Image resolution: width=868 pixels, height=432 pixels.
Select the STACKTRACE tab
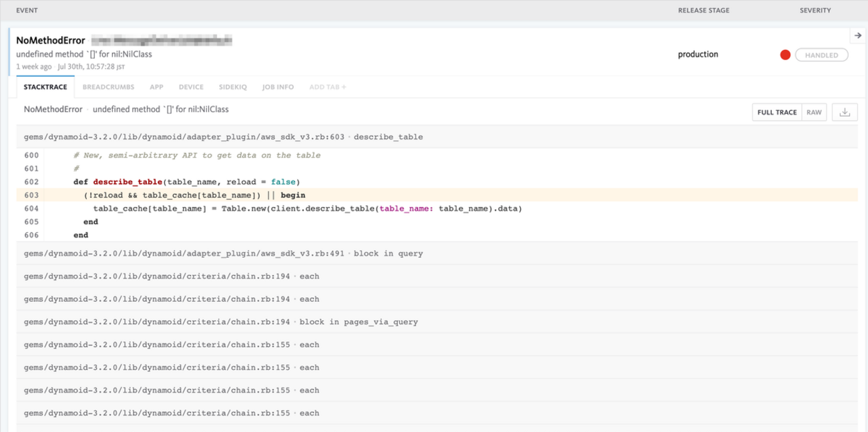[45, 87]
